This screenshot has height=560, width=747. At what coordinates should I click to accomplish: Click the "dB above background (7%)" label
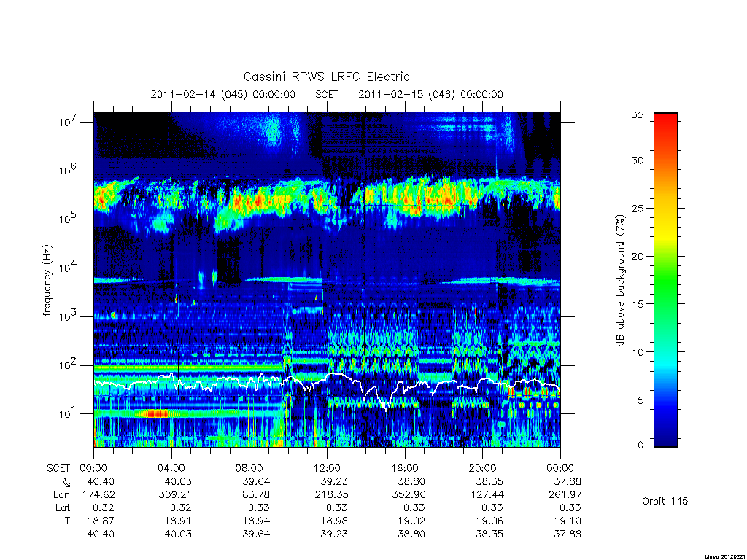click(x=620, y=281)
